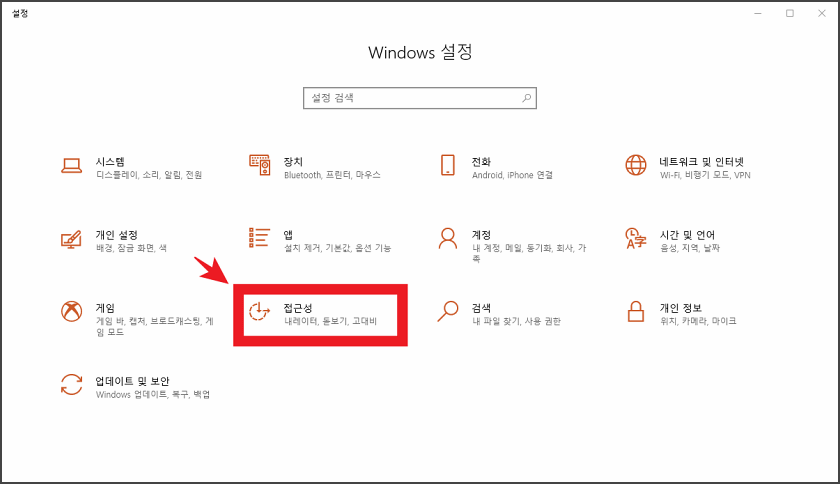The height and width of the screenshot is (484, 840).
Task: Open the 검색 magnifier category icon
Action: 448,311
